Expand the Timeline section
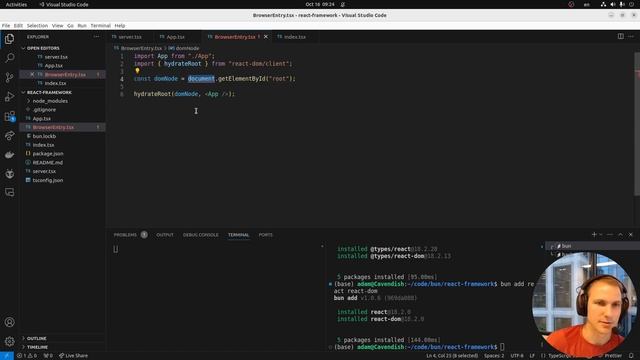This screenshot has height=360, width=640. click(37, 347)
